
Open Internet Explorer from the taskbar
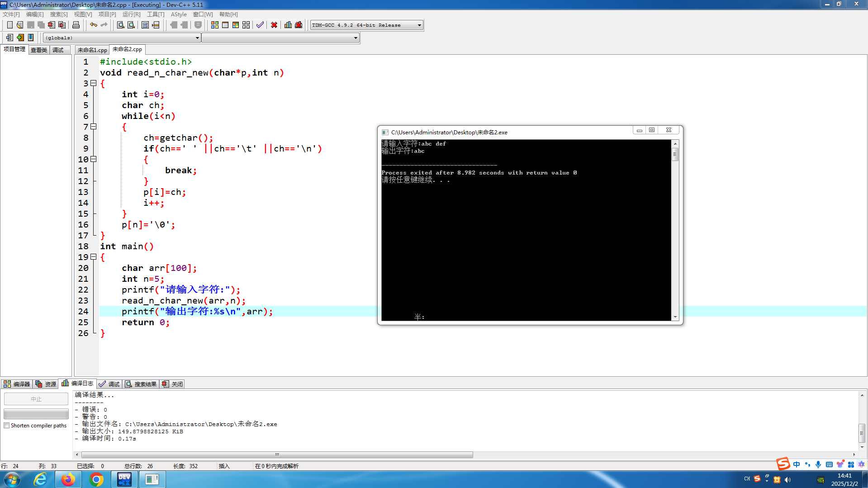(x=40, y=479)
